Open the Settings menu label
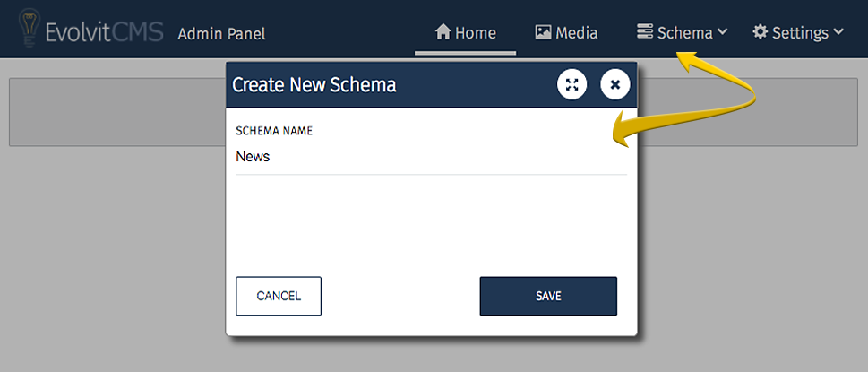This screenshot has width=868, height=372. (799, 33)
